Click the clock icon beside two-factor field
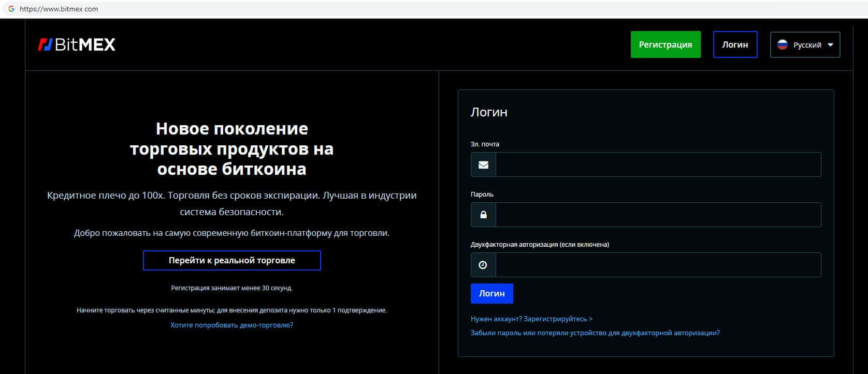The image size is (868, 374). pos(483,265)
